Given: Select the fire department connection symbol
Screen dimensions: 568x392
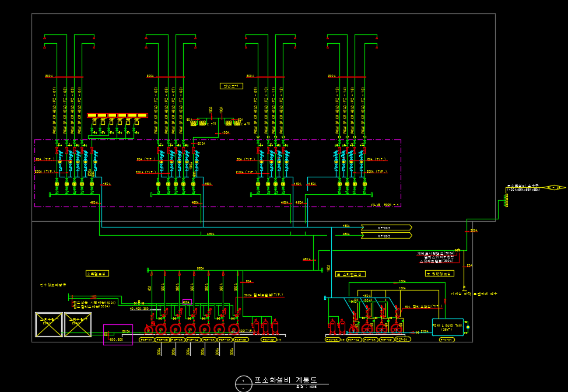Looking at the screenshot, I should [x=506, y=201].
